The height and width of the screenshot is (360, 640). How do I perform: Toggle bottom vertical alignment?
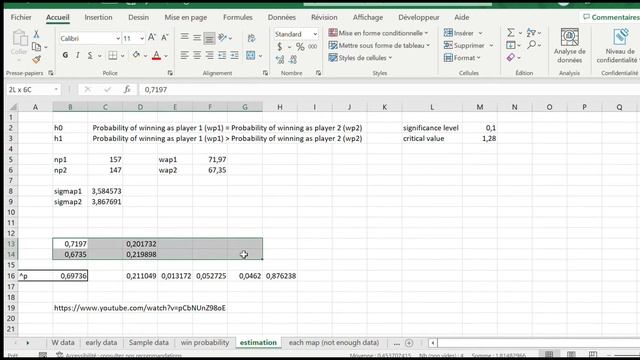coord(209,38)
